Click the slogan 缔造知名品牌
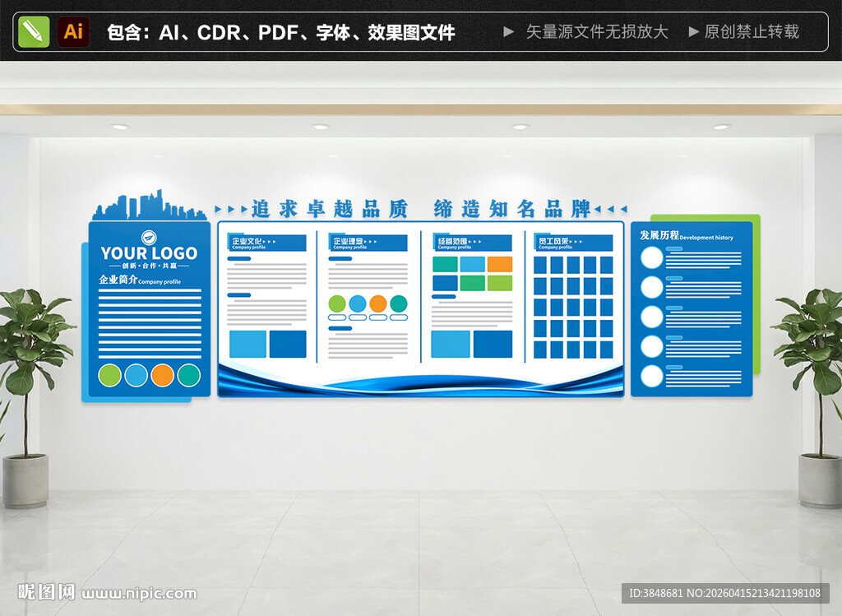Image resolution: width=842 pixels, height=616 pixels. [512, 209]
